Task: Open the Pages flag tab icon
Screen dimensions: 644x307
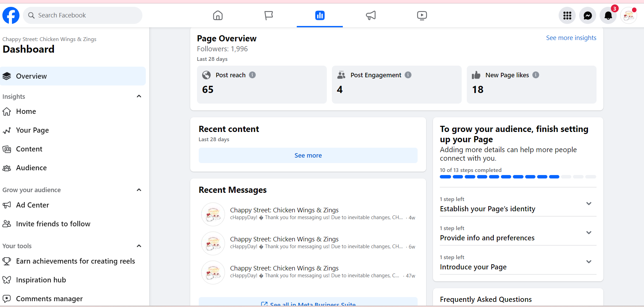Action: pos(269,15)
